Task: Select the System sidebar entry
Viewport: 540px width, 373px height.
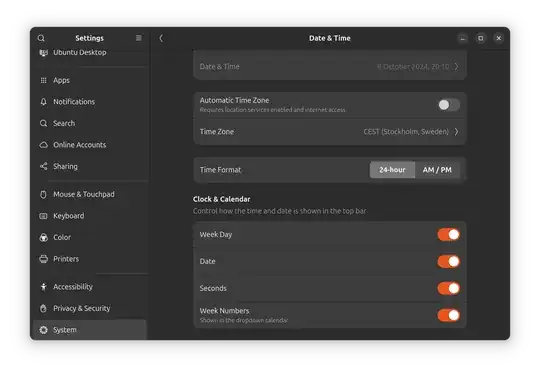Action: tap(90, 330)
